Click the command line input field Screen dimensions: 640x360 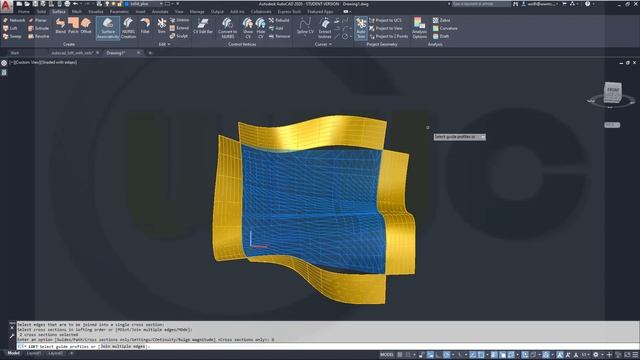(x=327, y=346)
